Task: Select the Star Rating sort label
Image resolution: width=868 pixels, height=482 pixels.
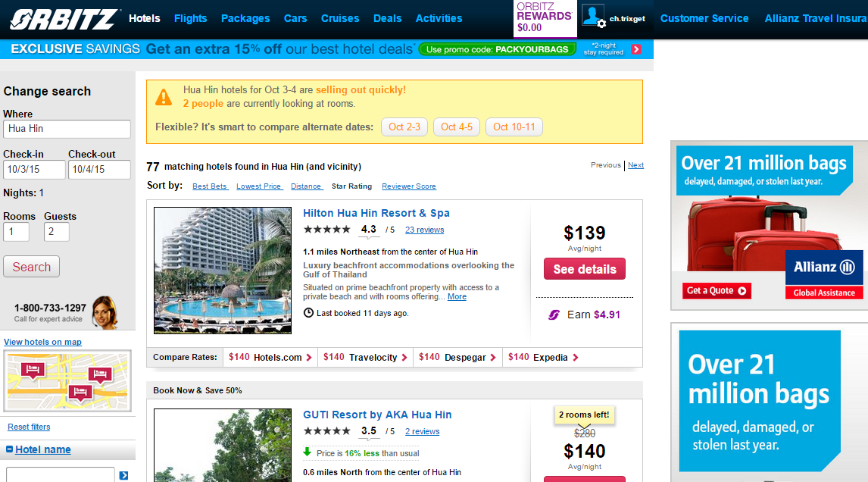Action: tap(351, 186)
